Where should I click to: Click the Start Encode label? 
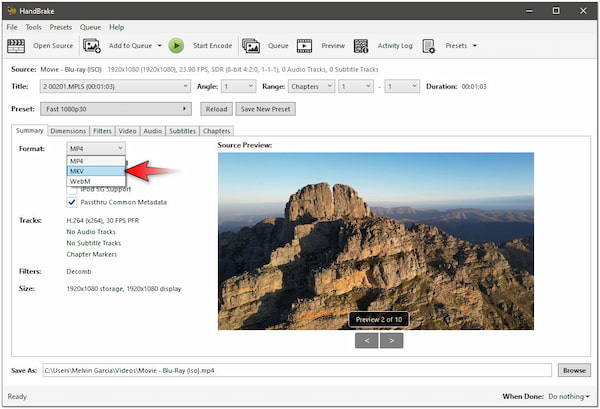pos(212,46)
